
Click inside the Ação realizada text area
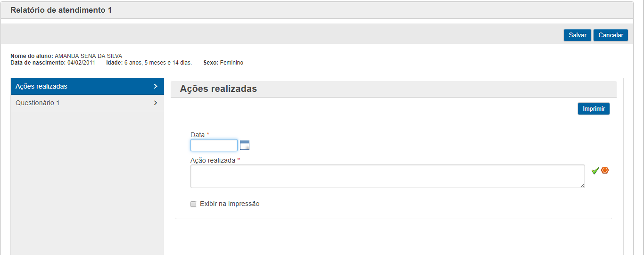(388, 176)
